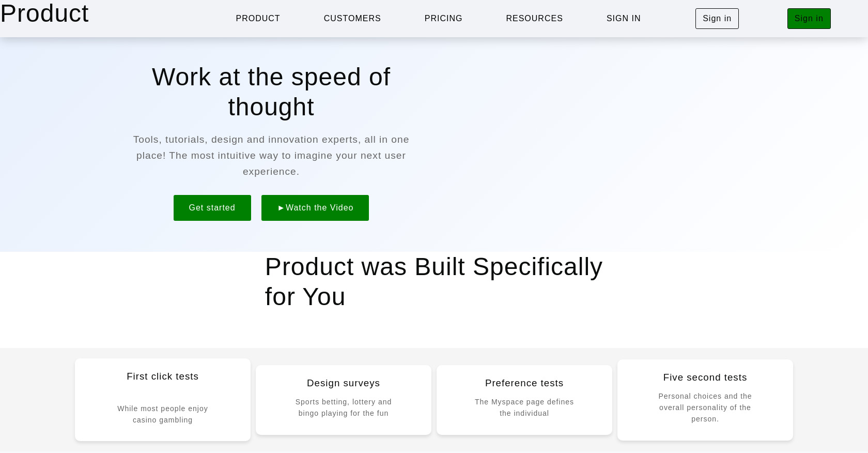Click the uppercase SIGN IN nav link

pyautogui.click(x=623, y=19)
